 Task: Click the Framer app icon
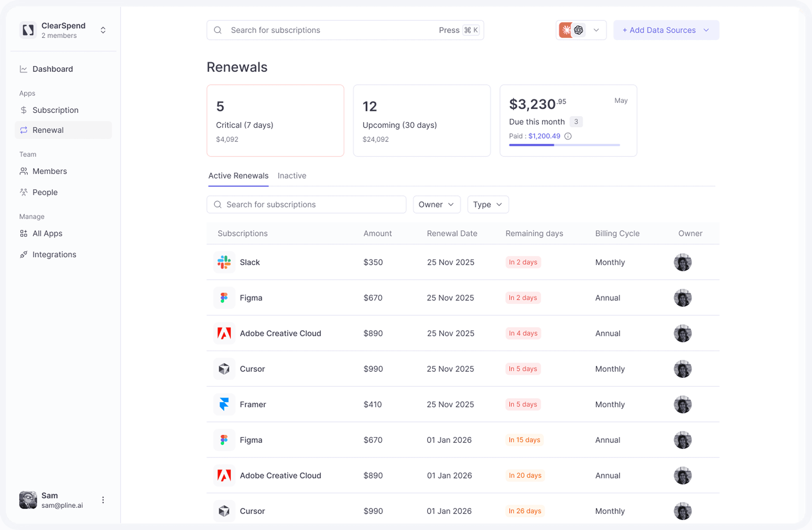click(x=224, y=404)
